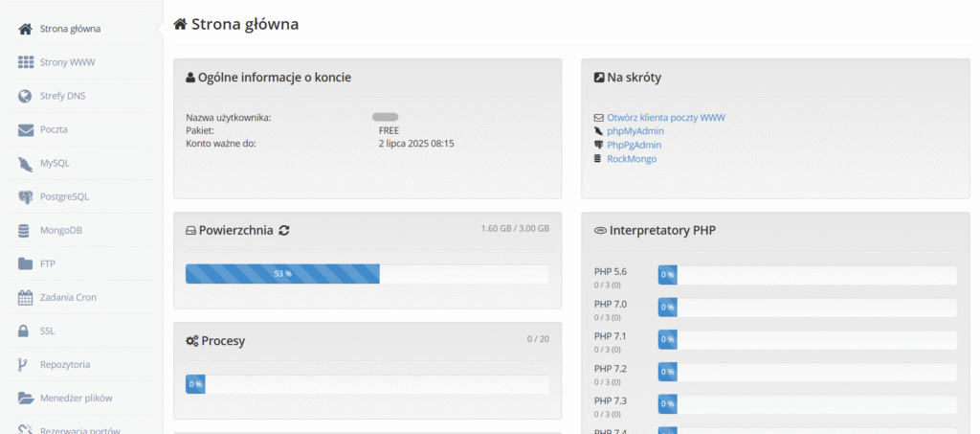Click the globe icon for Strefy DNS
Screen dimensions: 980x434
coord(25,97)
